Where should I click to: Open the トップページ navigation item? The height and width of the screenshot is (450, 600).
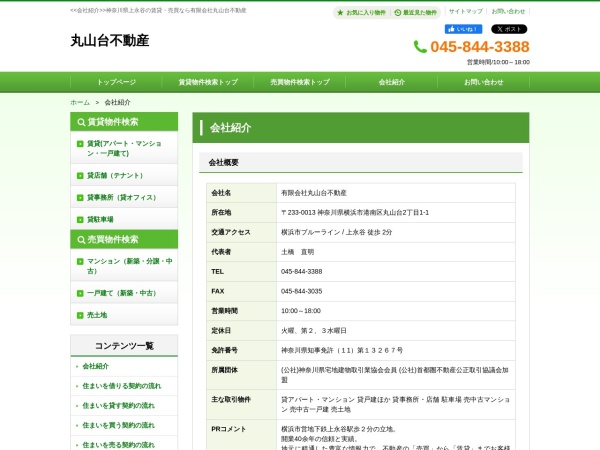(x=116, y=82)
